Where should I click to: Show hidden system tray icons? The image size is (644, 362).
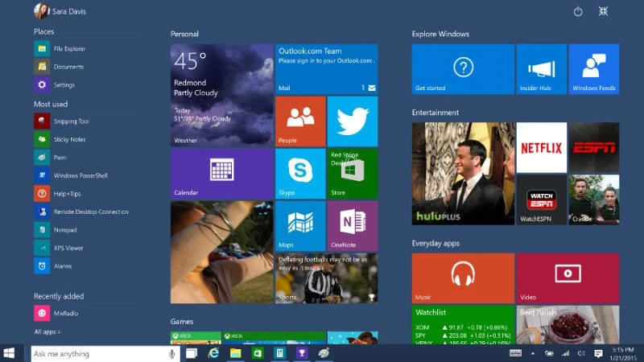tap(535, 353)
